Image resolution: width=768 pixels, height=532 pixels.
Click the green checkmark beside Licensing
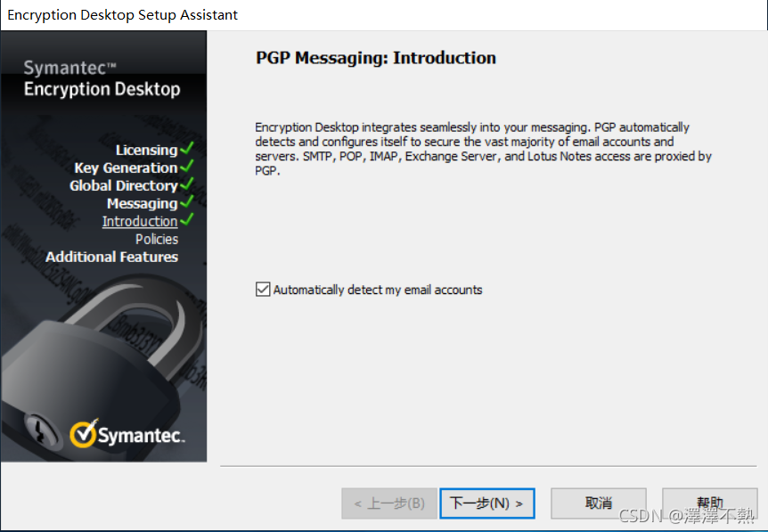point(186,148)
